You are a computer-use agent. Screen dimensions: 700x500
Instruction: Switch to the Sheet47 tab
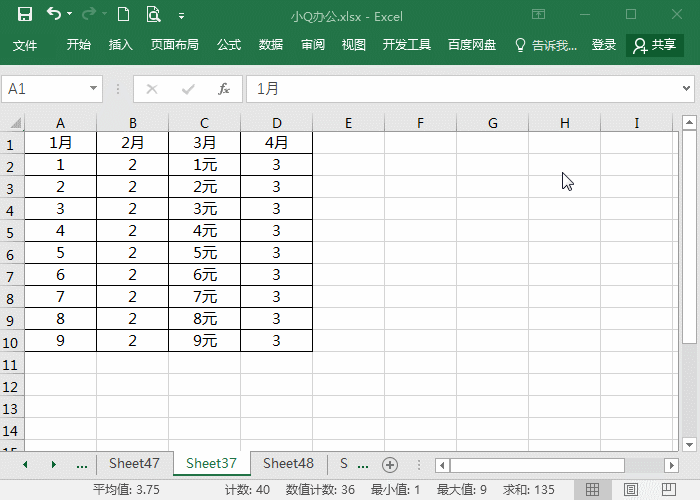point(134,463)
